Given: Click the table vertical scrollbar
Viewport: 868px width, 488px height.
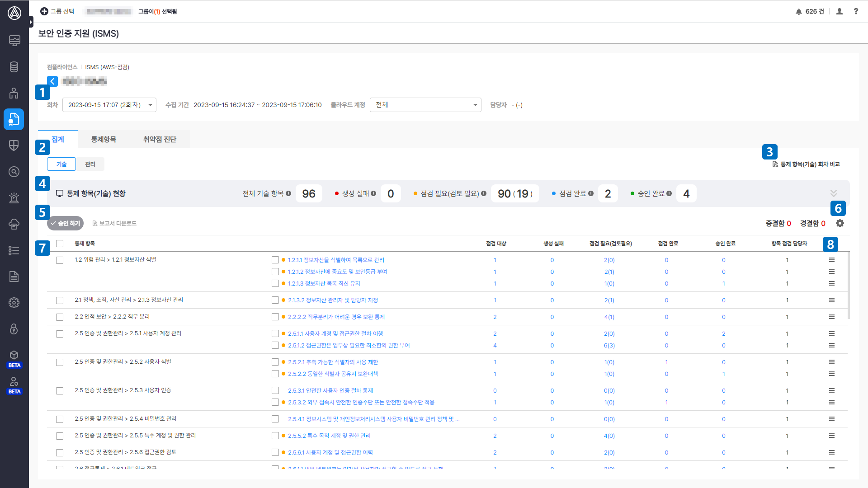Looking at the screenshot, I should [849, 286].
